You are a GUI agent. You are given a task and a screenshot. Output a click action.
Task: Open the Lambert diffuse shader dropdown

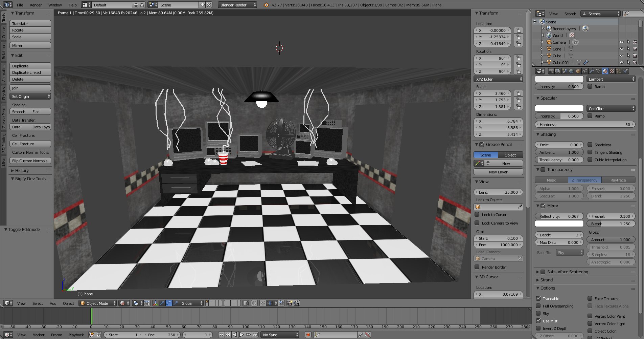(x=611, y=79)
